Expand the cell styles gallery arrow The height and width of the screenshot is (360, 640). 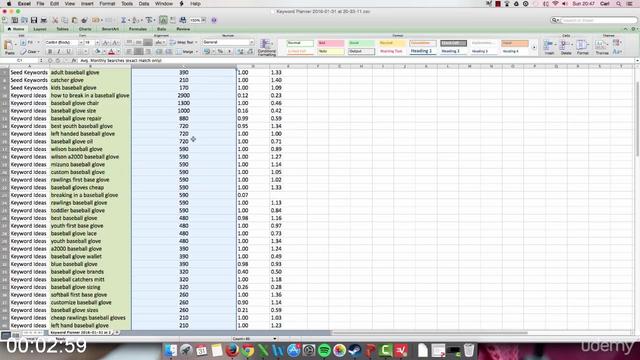[x=534, y=47]
